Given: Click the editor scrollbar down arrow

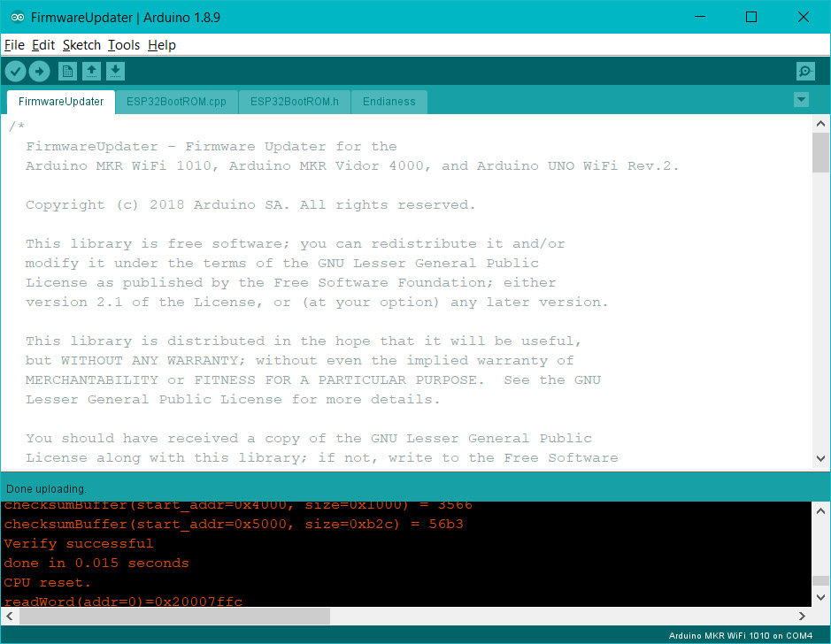Looking at the screenshot, I should click(820, 458).
